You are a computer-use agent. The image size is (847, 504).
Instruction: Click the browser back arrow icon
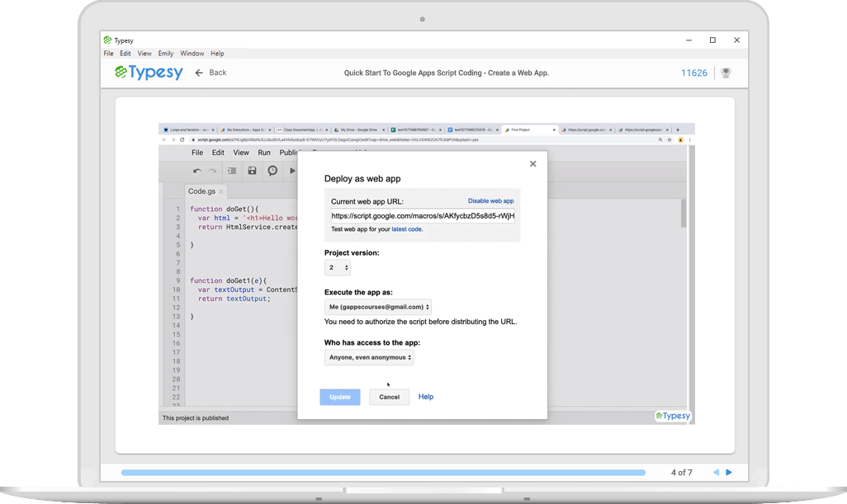coord(164,139)
